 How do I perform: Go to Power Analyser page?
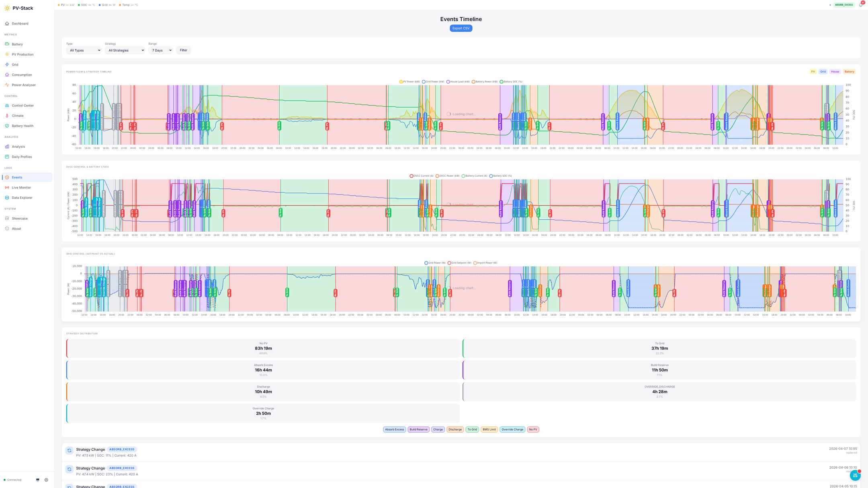click(24, 85)
